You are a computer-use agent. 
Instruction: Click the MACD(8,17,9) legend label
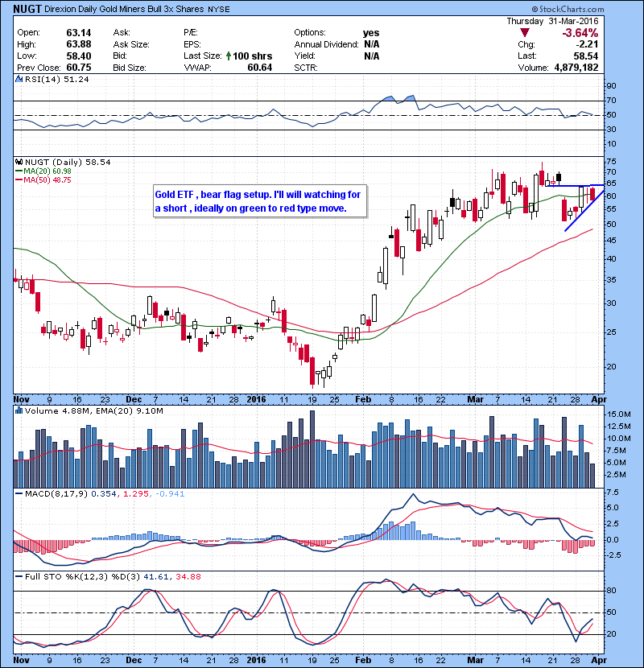coord(56,494)
